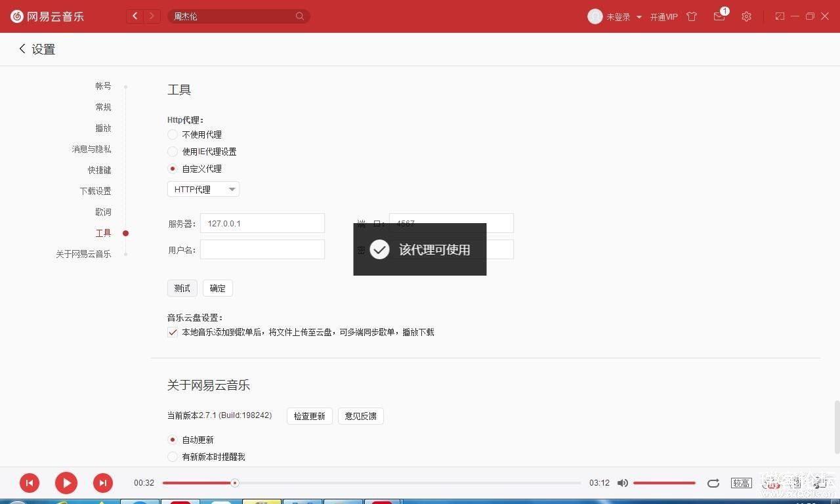Click the 服务器 address input field

coord(262,223)
